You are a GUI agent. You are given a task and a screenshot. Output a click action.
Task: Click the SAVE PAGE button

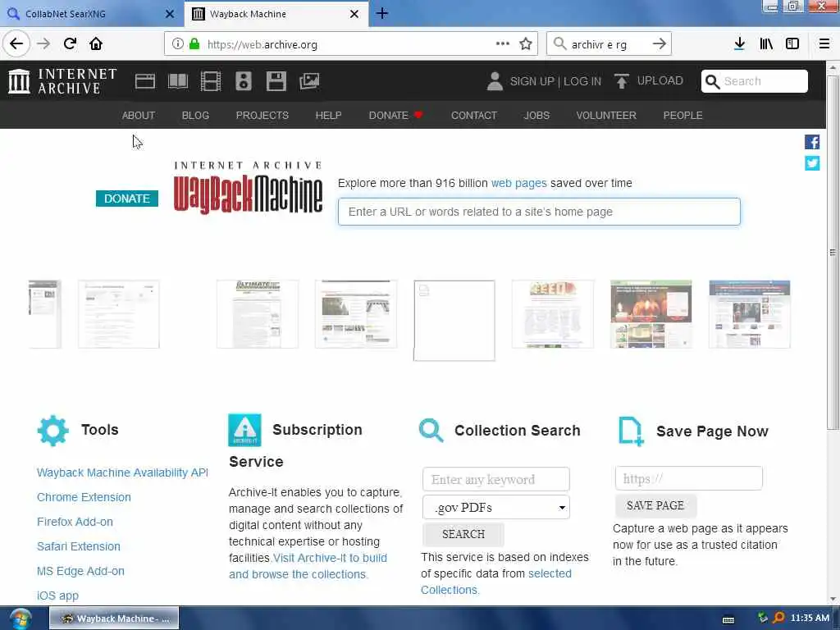[655, 505]
